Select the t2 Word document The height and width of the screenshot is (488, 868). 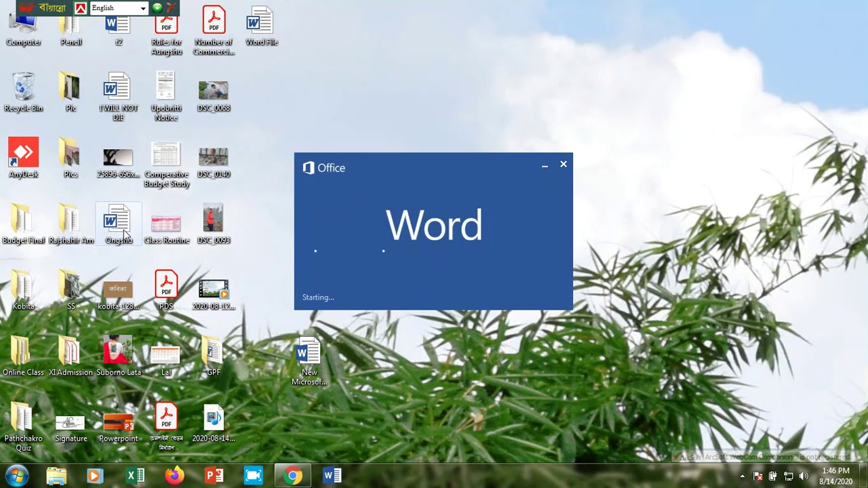coord(118,30)
